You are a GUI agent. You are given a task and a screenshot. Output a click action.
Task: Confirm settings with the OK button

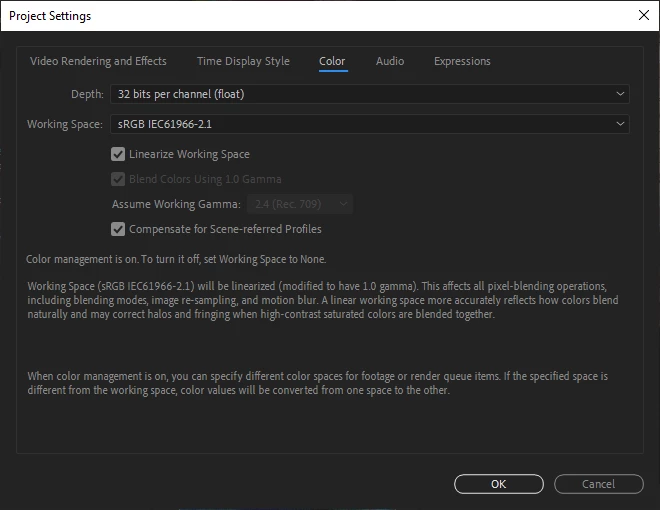[x=499, y=484]
